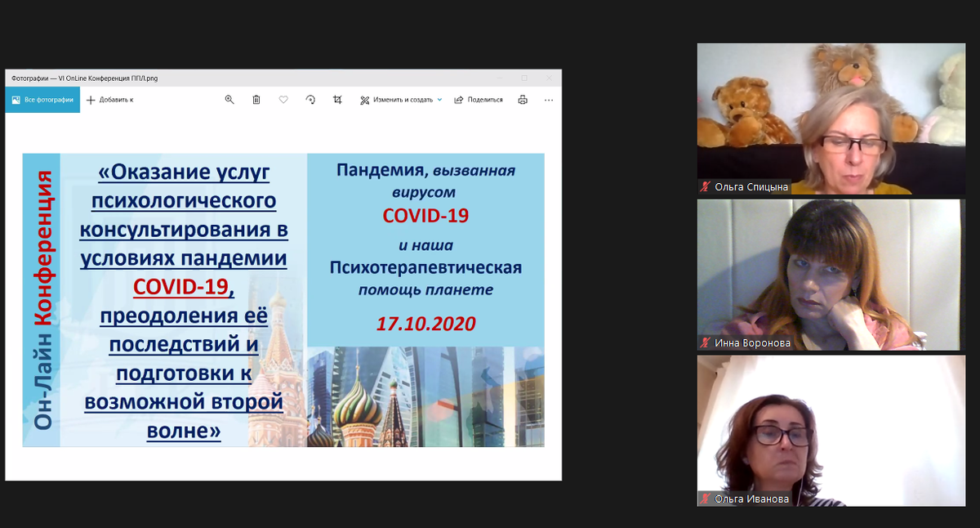The width and height of the screenshot is (980, 528).
Task: Click the conference slide image
Action: point(283,300)
